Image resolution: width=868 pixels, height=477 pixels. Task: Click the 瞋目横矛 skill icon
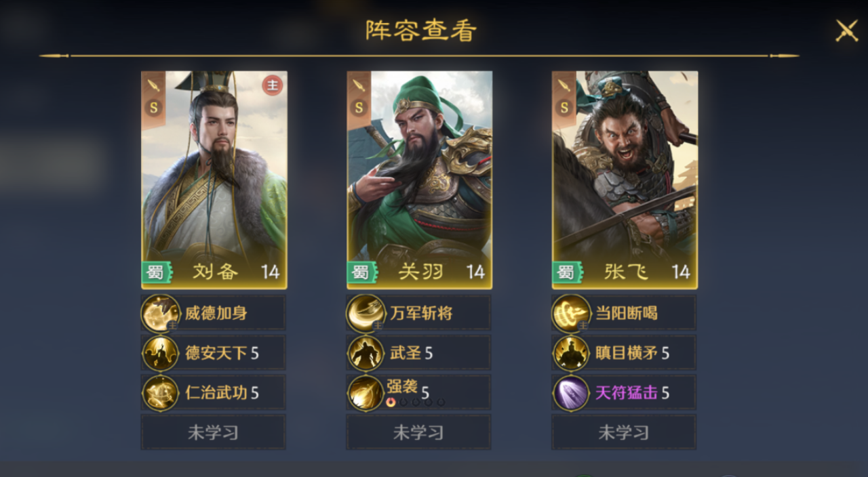571,353
